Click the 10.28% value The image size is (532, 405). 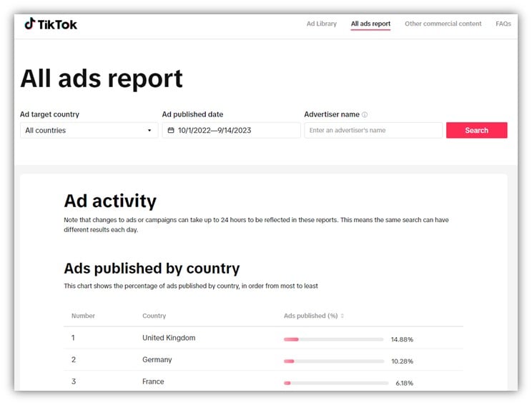pos(402,361)
